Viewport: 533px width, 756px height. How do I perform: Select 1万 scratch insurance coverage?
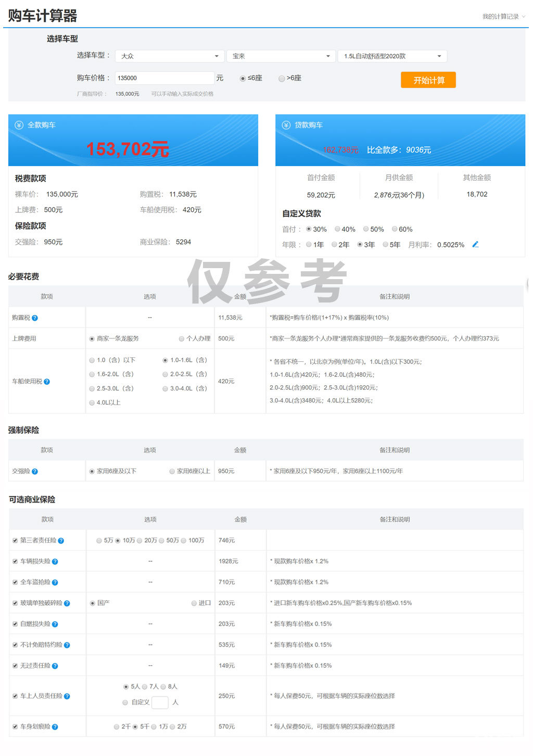coord(154,727)
